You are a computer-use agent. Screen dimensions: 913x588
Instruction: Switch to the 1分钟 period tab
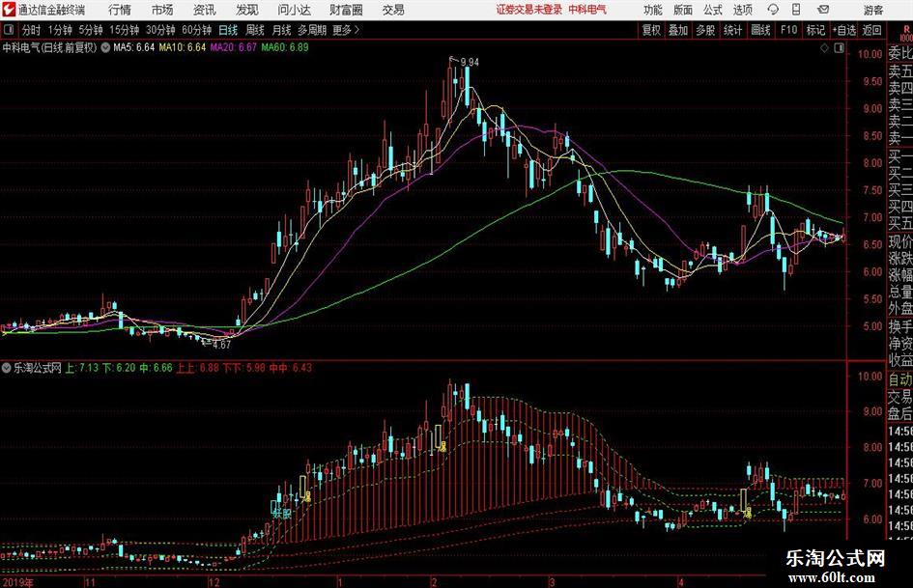pos(60,30)
